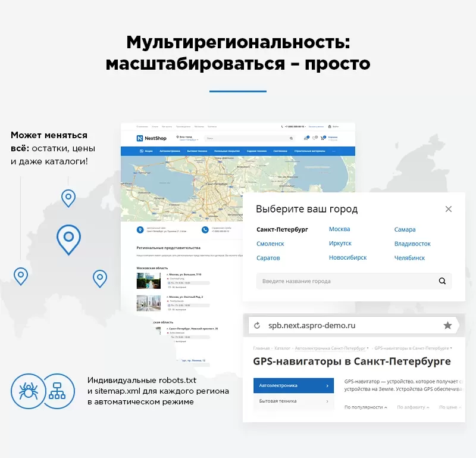Select Москва in the city picker
This screenshot has width=476, height=458.
point(340,229)
